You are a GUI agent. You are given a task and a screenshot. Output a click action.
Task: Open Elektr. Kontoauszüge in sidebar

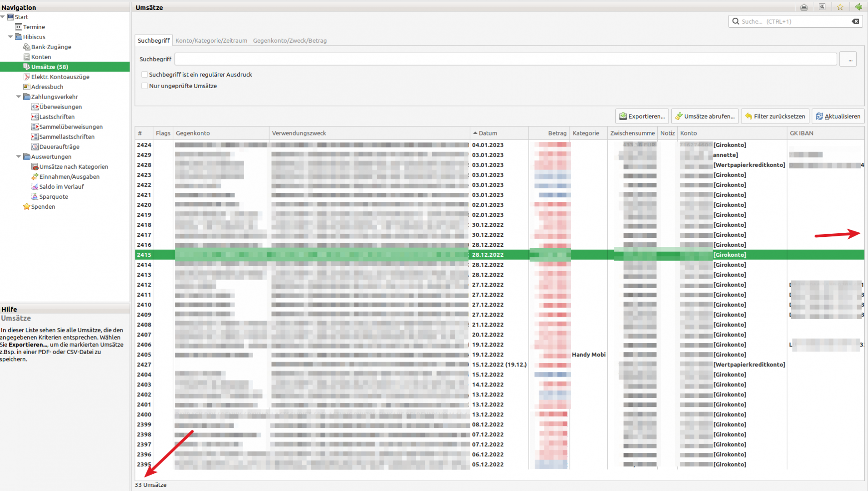point(60,77)
